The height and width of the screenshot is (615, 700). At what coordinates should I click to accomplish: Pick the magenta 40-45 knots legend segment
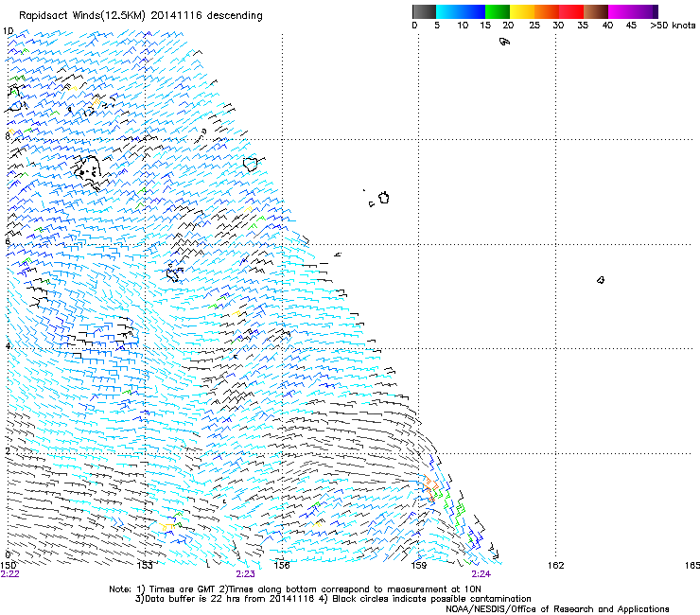click(621, 11)
